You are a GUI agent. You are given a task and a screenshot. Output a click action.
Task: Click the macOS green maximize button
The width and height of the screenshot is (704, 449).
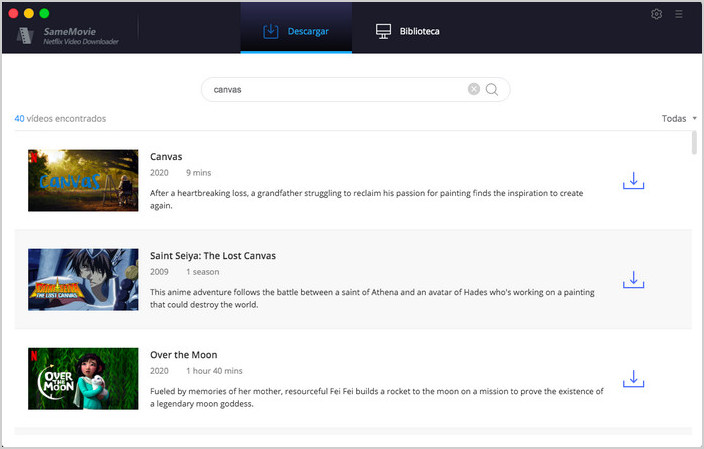[44, 13]
